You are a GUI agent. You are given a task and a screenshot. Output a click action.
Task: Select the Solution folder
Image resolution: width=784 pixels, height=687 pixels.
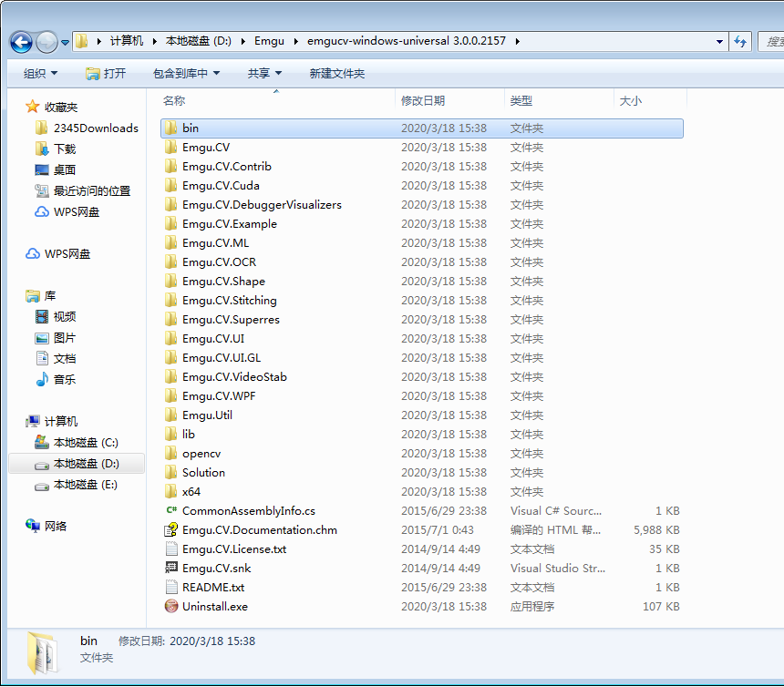click(203, 473)
